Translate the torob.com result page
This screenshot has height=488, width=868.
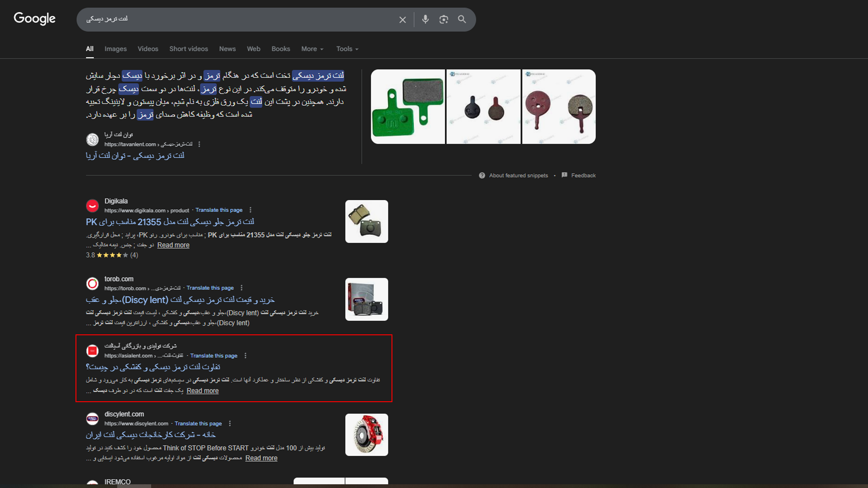coord(210,288)
